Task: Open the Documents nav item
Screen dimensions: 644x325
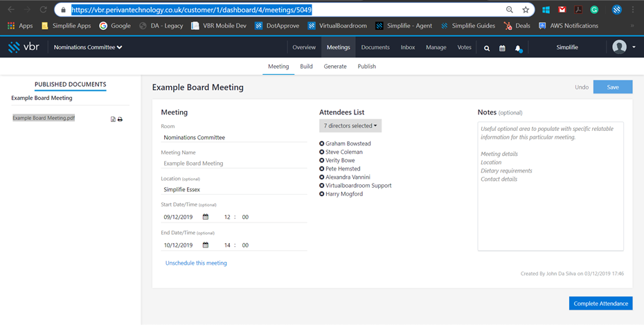Action: click(375, 47)
